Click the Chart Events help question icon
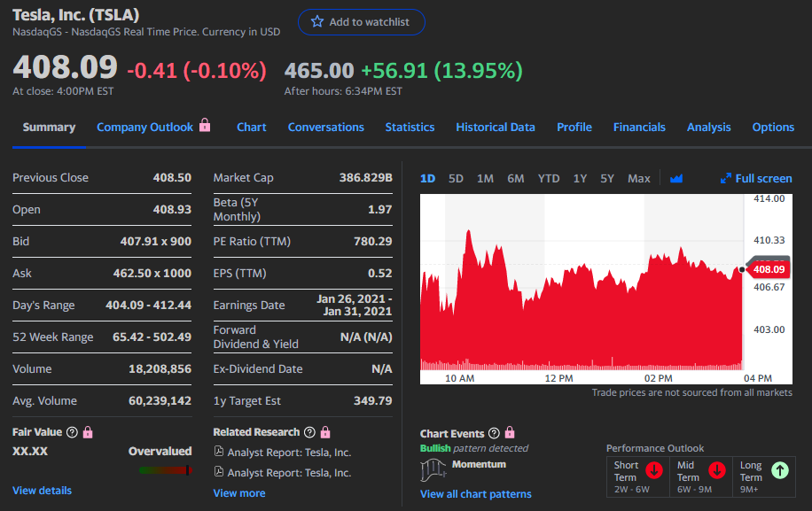Screen dimensions: 812x511 point(494,433)
